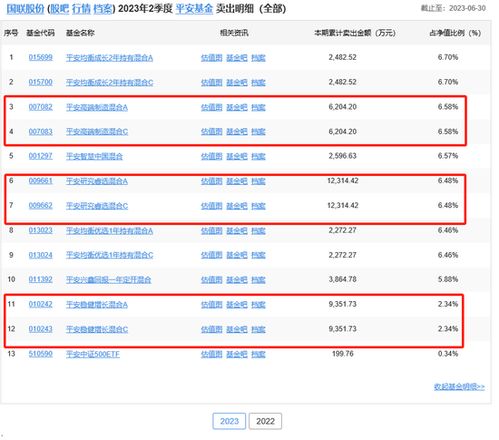Open 平安均衡优选1年持有混合A fund page
This screenshot has width=499, height=440.
point(109,231)
